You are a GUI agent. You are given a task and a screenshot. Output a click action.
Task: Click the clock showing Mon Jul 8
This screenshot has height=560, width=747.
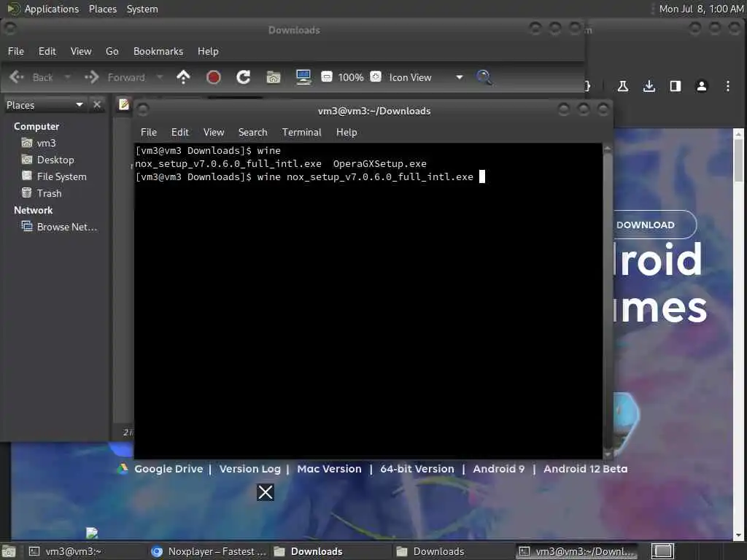coord(701,9)
